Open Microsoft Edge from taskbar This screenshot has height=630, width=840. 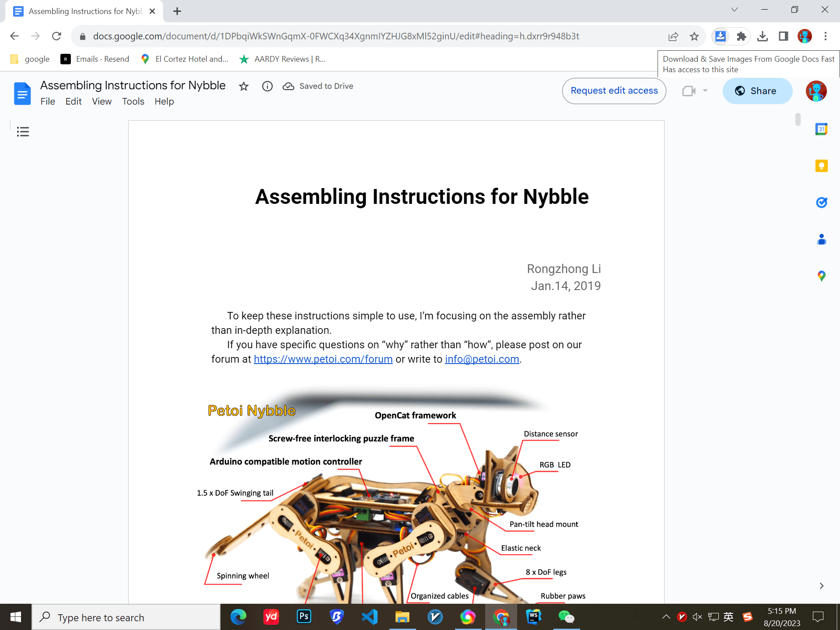[x=238, y=617]
